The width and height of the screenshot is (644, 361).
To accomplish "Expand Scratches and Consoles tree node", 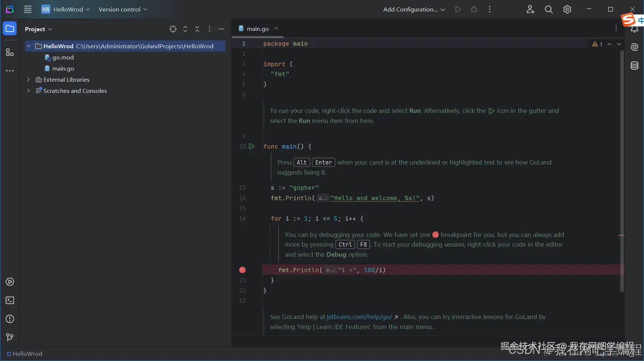I will click(x=28, y=91).
